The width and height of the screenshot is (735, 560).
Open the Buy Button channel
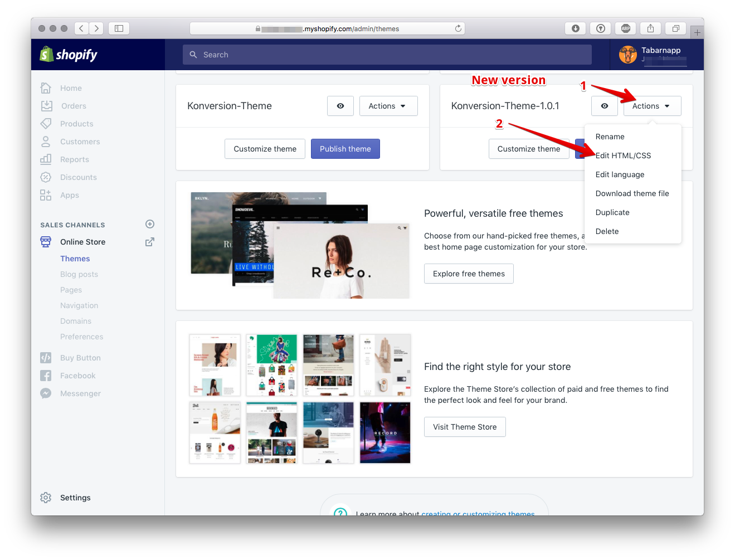80,358
